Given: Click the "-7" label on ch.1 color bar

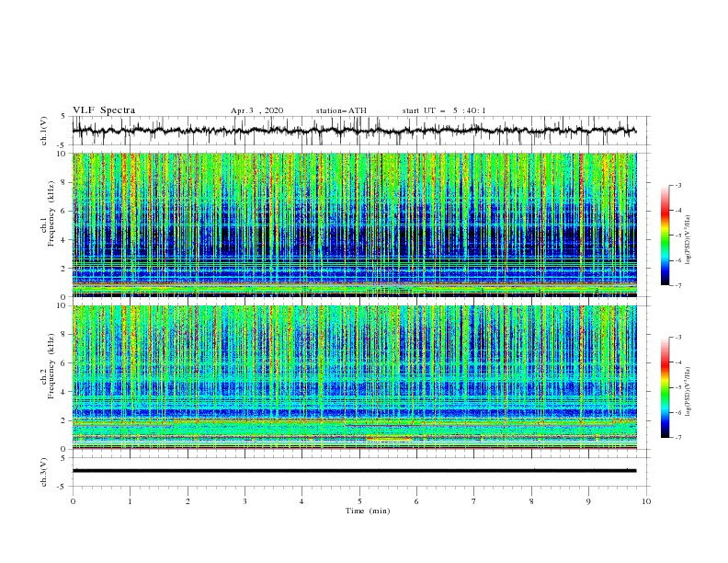Looking at the screenshot, I should click(x=678, y=285).
